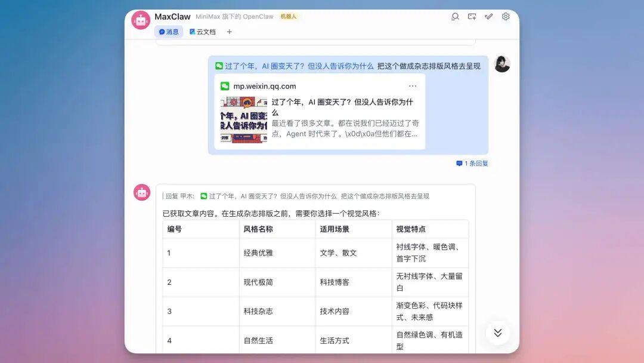Click the + to add a new tab
Screen dimensions: 644x363
point(229,32)
